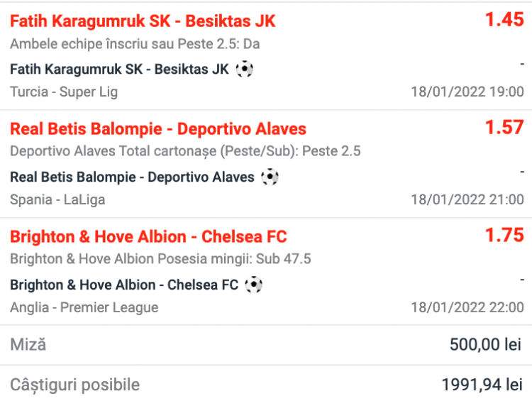Viewport: 532px width, 401px height.
Task: Click the 1991,94 lei possible winnings amount
Action: (x=482, y=385)
